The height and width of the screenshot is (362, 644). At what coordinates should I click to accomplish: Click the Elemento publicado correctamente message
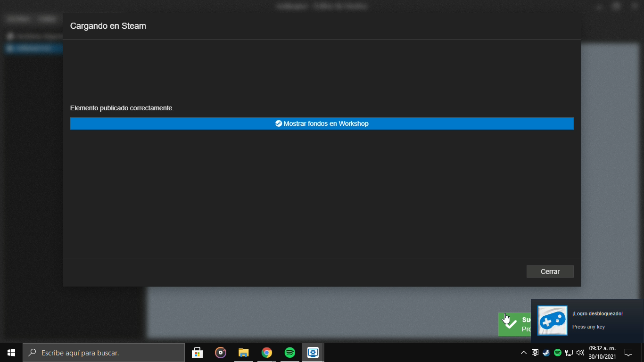click(122, 108)
